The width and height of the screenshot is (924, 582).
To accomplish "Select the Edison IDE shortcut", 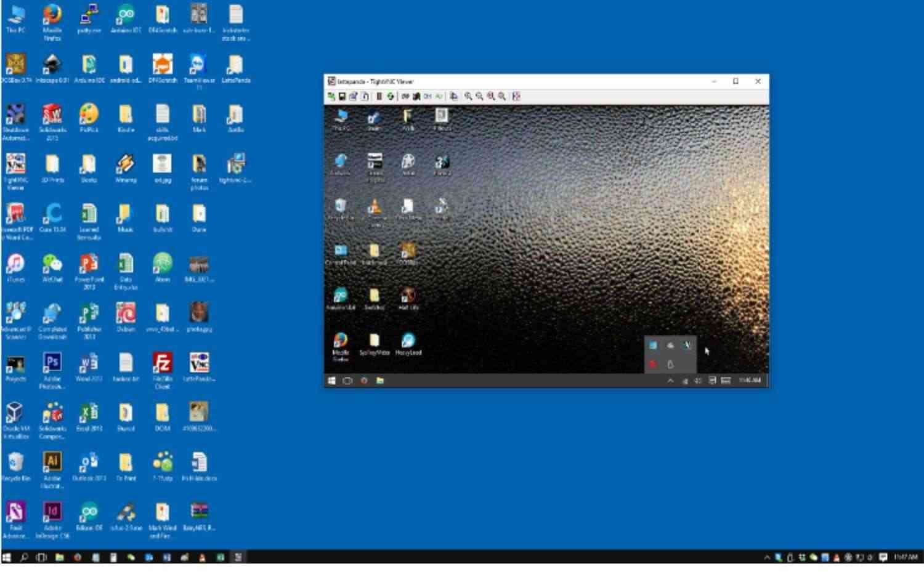I will [89, 516].
